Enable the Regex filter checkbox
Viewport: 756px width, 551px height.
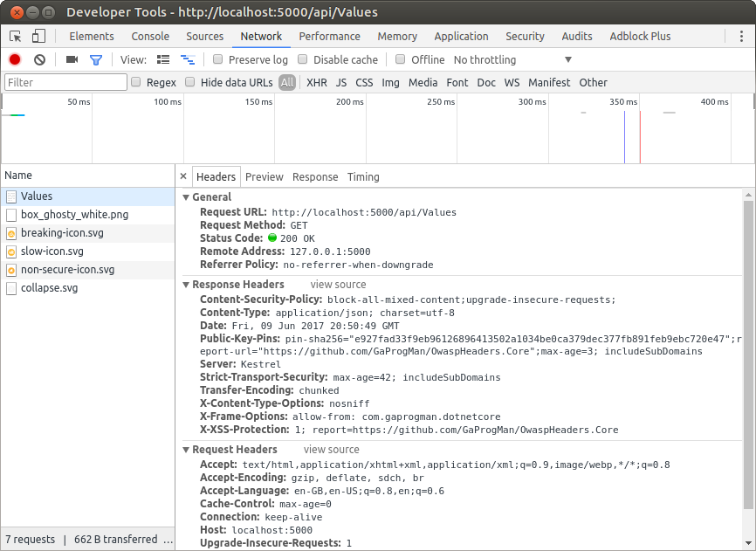[136, 82]
